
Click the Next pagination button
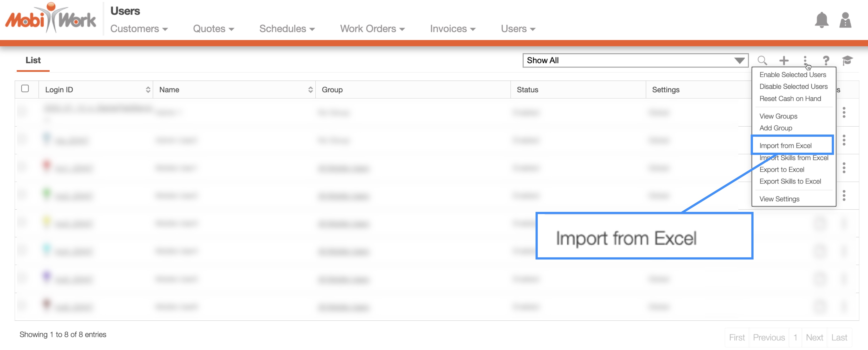tap(814, 337)
